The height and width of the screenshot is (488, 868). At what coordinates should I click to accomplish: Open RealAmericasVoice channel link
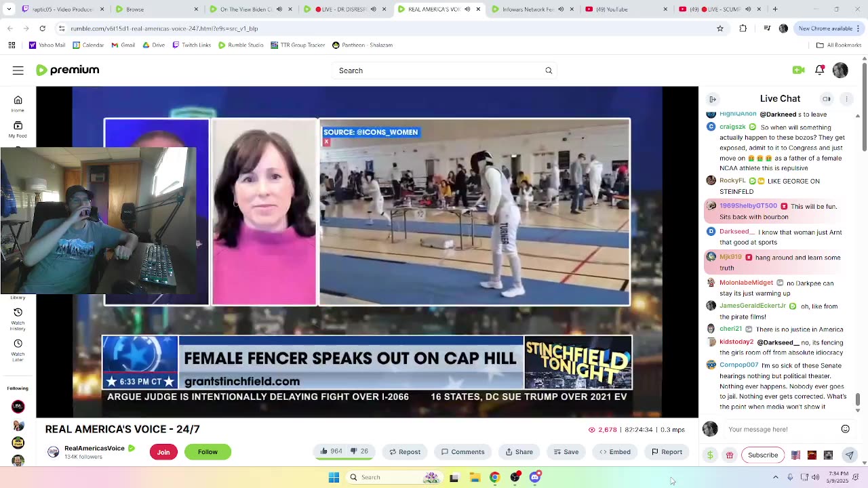coord(94,448)
